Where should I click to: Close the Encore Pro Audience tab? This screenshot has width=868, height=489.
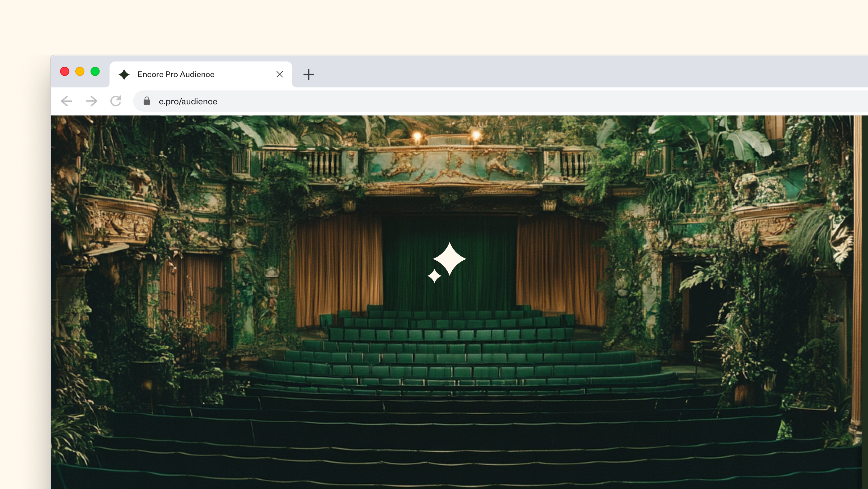pyautogui.click(x=280, y=74)
